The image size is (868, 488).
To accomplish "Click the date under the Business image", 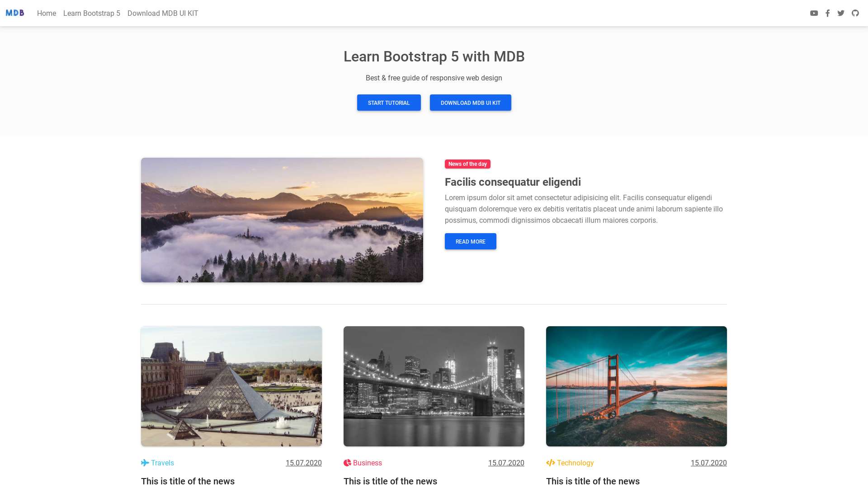I will 506,463.
